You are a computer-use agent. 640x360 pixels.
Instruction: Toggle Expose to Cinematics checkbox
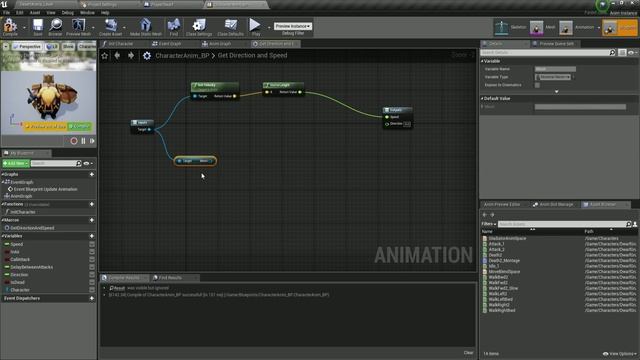click(537, 85)
